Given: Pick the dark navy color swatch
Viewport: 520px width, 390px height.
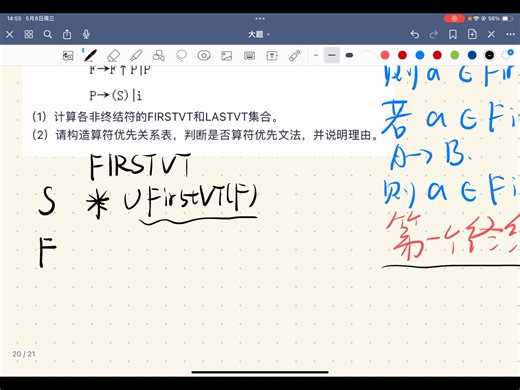Looking at the screenshot, I should coord(472,55).
